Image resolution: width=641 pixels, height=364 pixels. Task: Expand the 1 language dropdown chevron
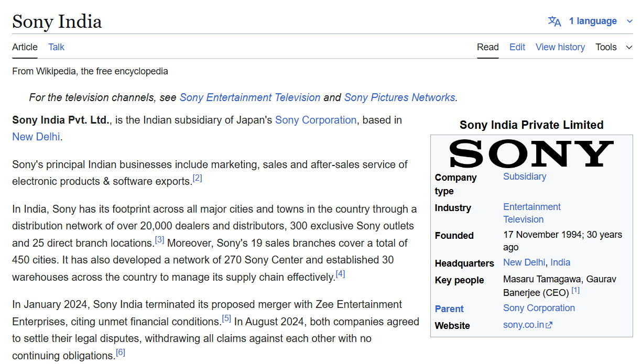(x=629, y=21)
